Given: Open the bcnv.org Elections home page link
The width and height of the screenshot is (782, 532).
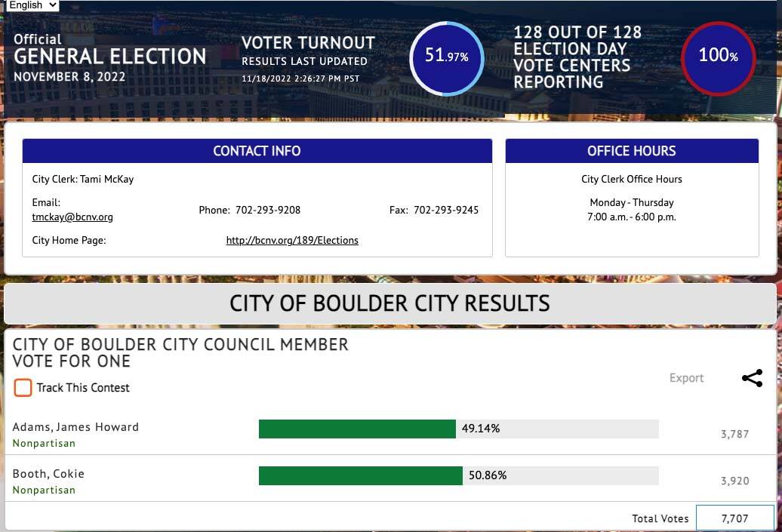Looking at the screenshot, I should pyautogui.click(x=292, y=241).
